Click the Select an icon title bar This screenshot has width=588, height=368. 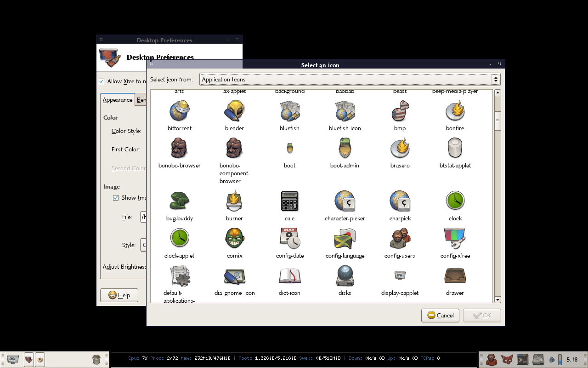[325, 64]
